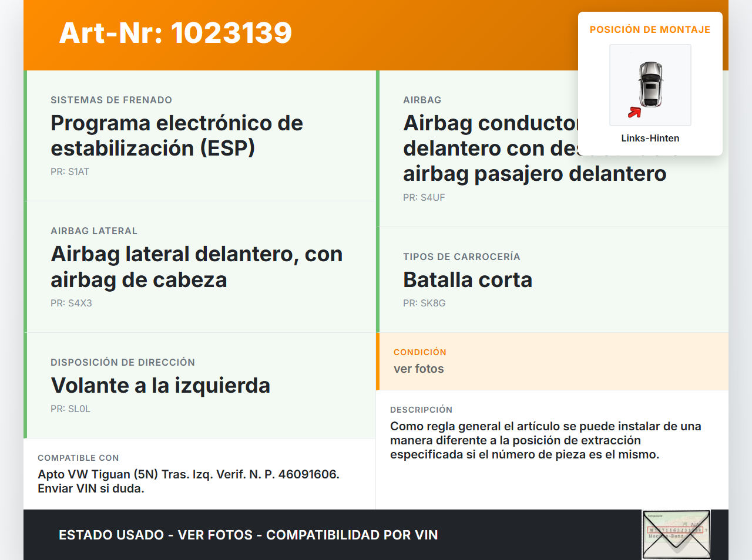Click the 'CONDICIÓN' label
This screenshot has width=752, height=560.
420,352
